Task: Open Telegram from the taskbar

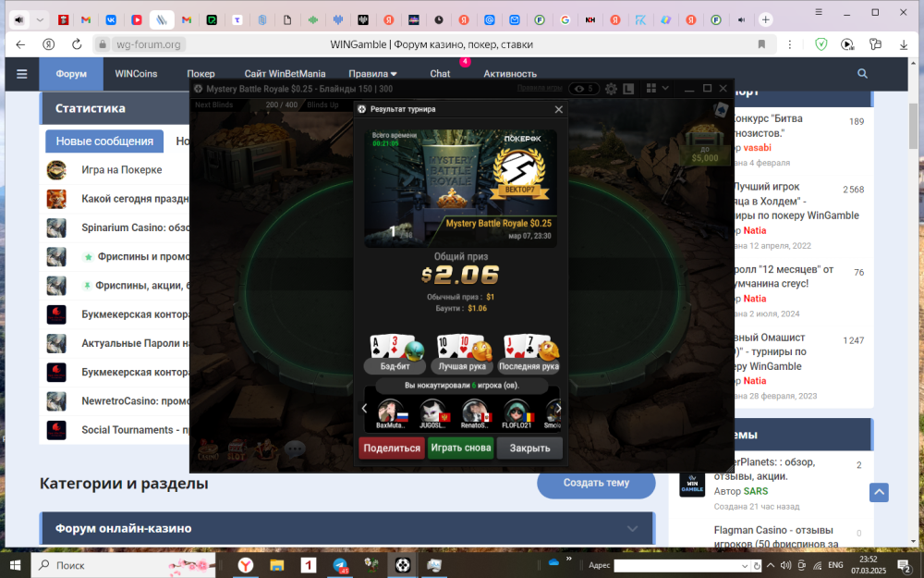Action: point(341,564)
